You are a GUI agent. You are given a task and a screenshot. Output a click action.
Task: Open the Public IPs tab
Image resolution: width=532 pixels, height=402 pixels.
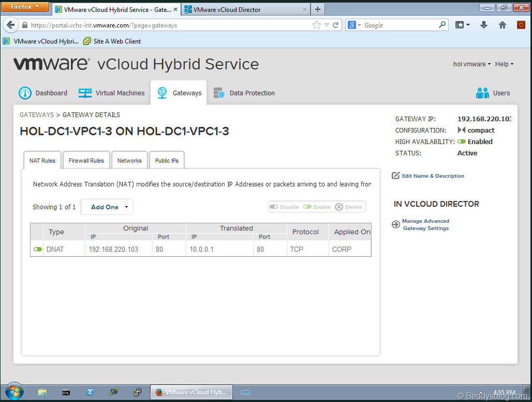pos(167,161)
